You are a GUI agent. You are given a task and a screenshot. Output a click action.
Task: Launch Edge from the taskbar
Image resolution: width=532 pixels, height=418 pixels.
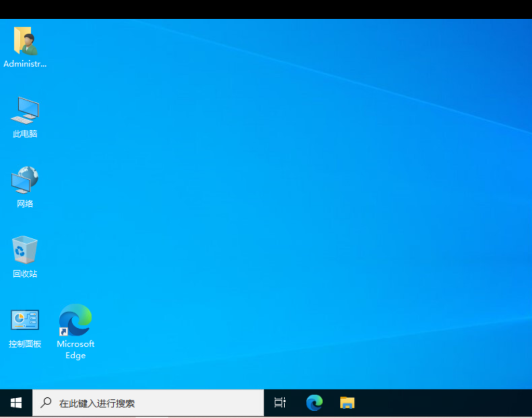pos(314,403)
